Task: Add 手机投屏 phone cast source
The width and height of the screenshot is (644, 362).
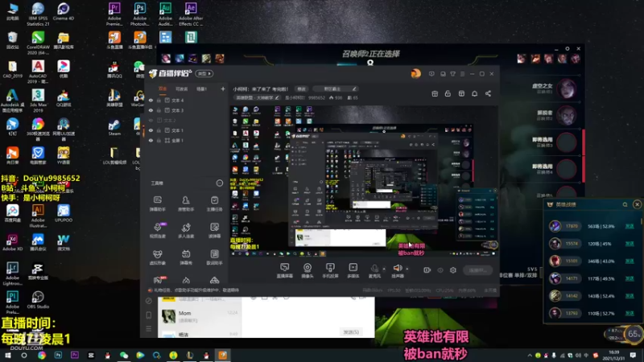Action: tap(330, 270)
